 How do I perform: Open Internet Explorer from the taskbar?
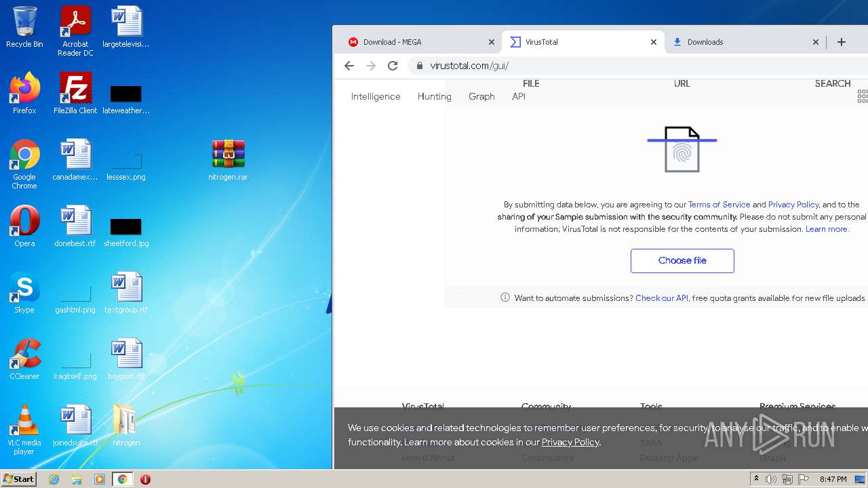point(54,479)
